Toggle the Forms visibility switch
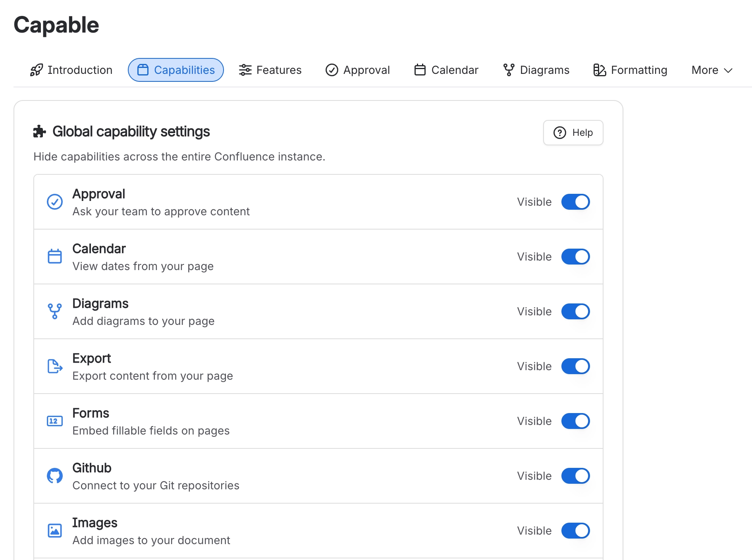Viewport: 752px width, 560px height. coord(576,421)
